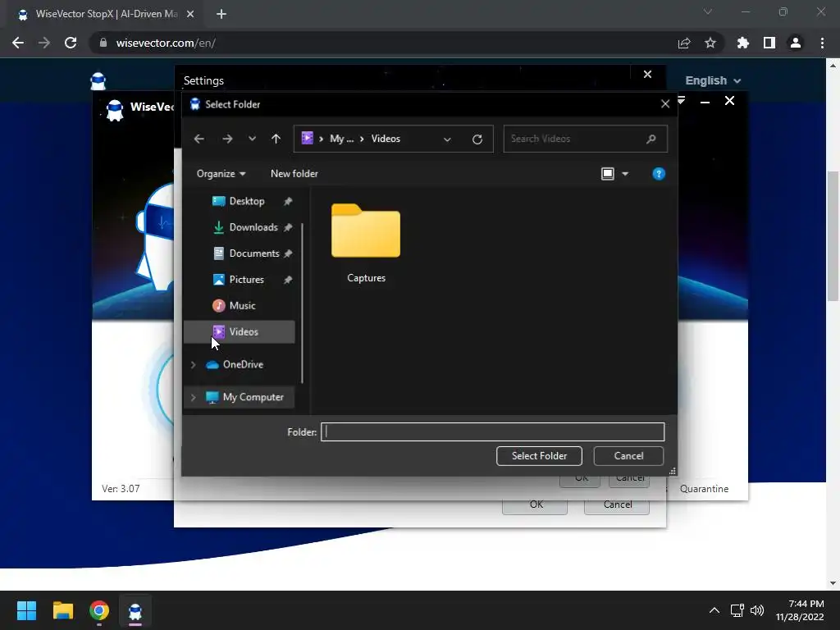The width and height of the screenshot is (840, 630).
Task: Go forward in Select Folder dialog
Action: 227,139
